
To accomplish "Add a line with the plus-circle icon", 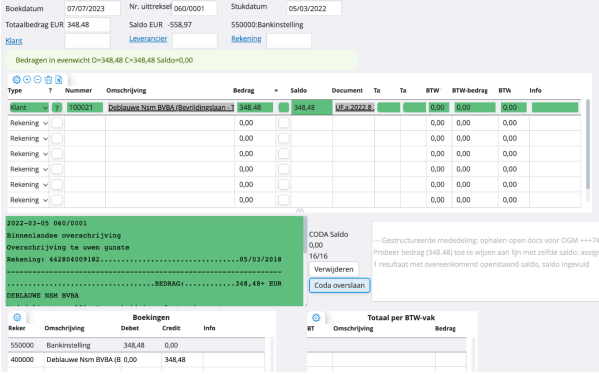I will [27, 79].
